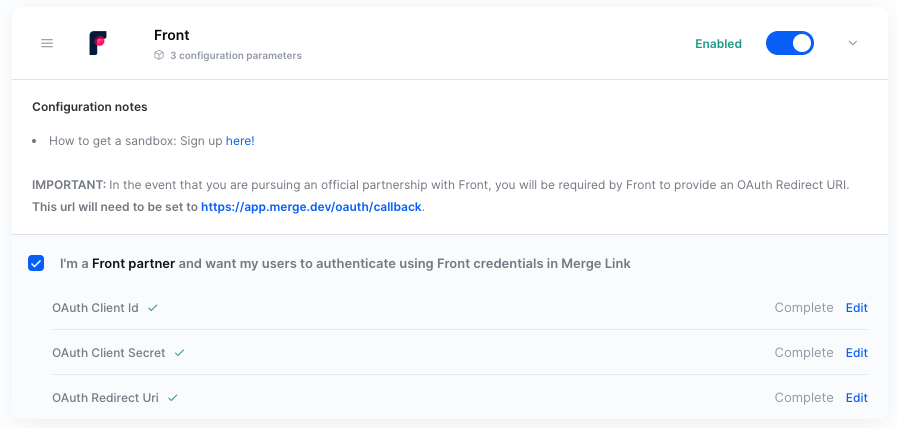Open the sandbox sign up 'here!' link
Screen dimensions: 897x428
(240, 141)
